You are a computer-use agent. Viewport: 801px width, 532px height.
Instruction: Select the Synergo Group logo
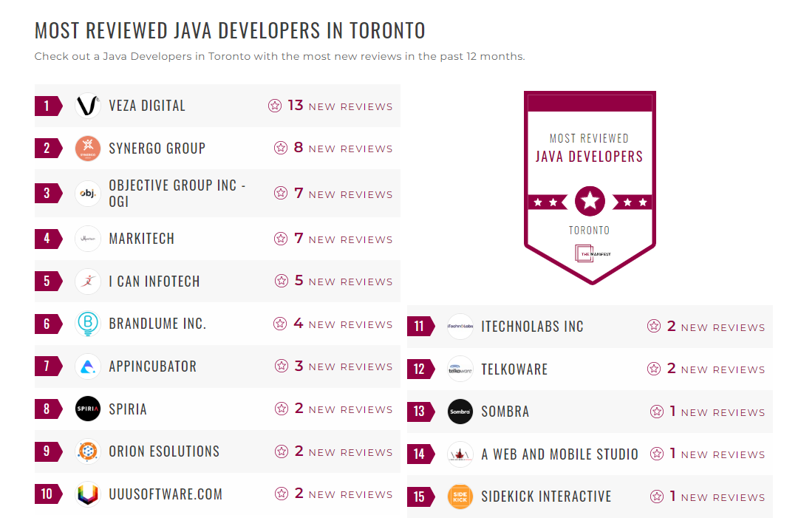(87, 148)
